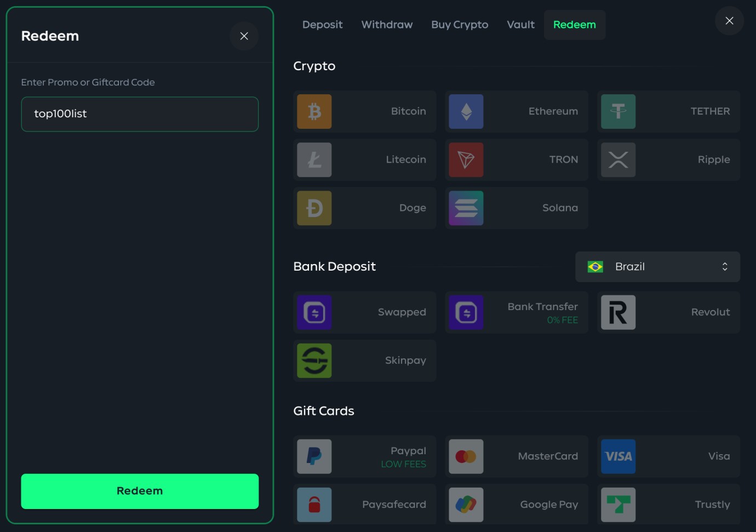Click the Revolut R icon
The image size is (756, 532).
point(618,312)
